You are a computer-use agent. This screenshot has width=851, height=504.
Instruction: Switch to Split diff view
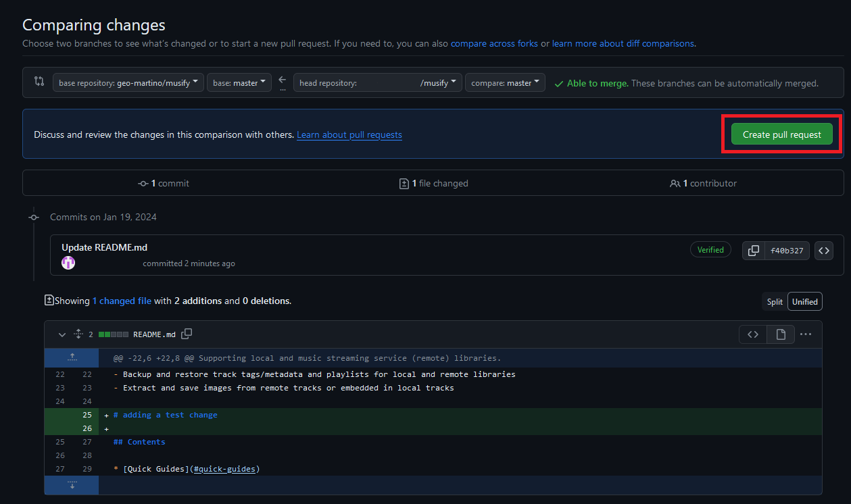pyautogui.click(x=775, y=302)
